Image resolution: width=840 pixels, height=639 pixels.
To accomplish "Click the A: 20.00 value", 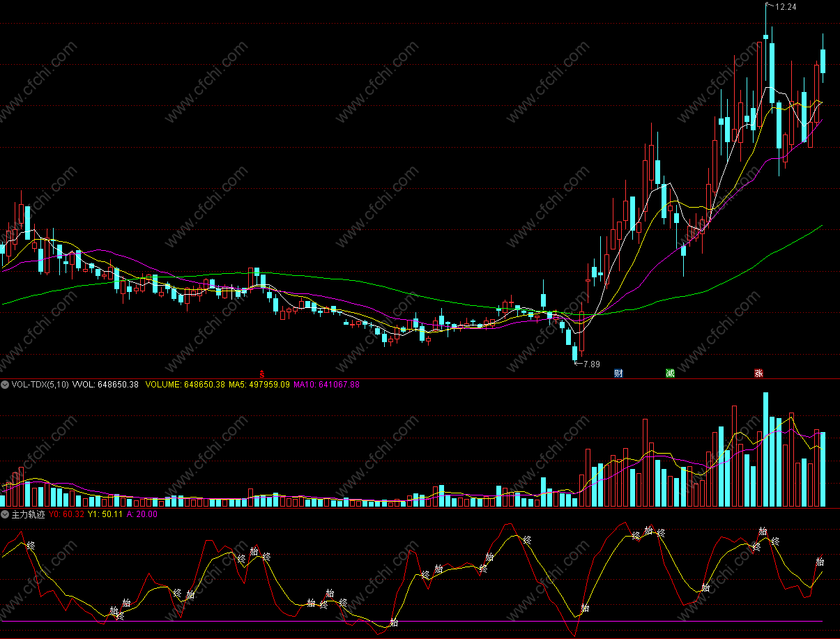I will pyautogui.click(x=142, y=514).
